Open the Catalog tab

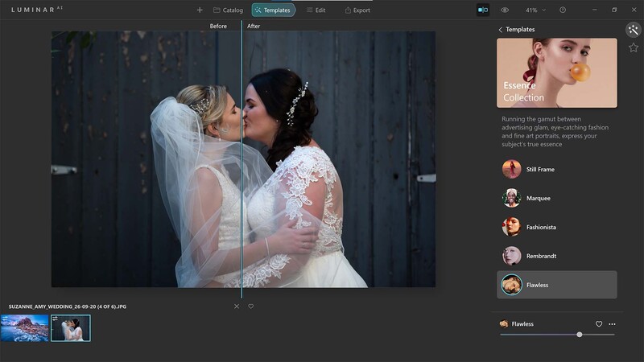click(x=228, y=10)
